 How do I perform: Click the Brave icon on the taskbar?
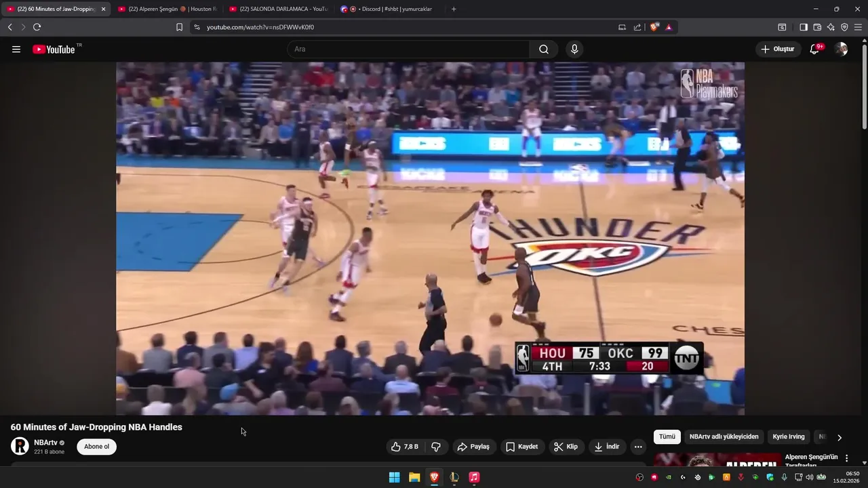coord(434,477)
